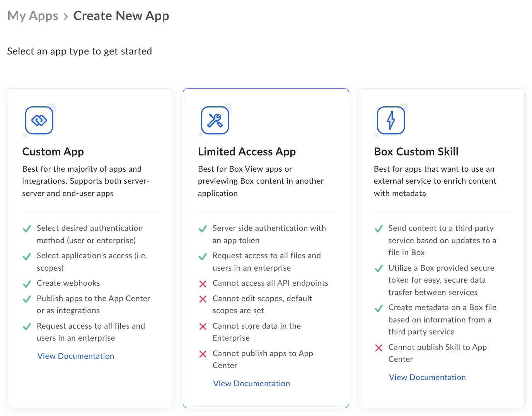Click checkmark beside 'Server side authentication'
Screen dimensions: 532x416
point(203,229)
